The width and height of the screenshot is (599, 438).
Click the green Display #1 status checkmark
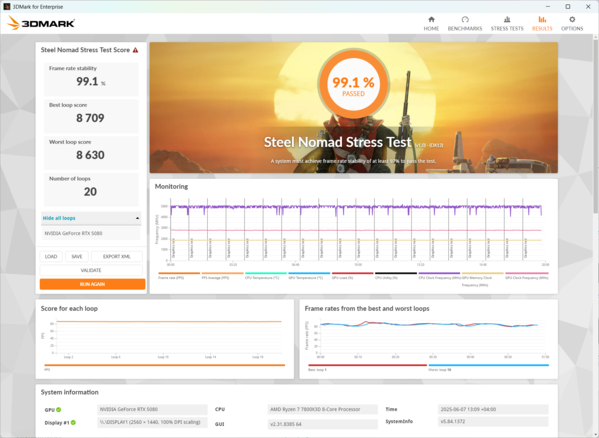click(73, 422)
